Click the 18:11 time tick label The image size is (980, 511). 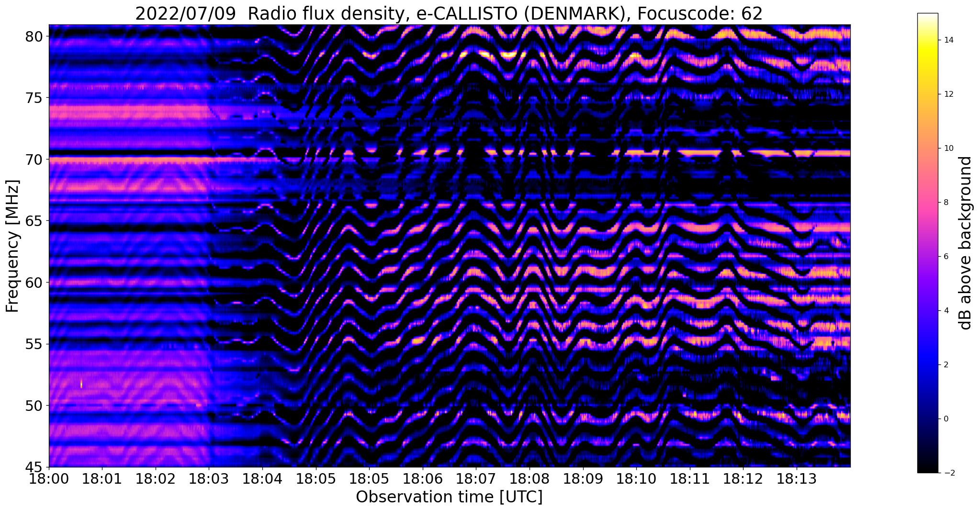pyautogui.click(x=690, y=479)
